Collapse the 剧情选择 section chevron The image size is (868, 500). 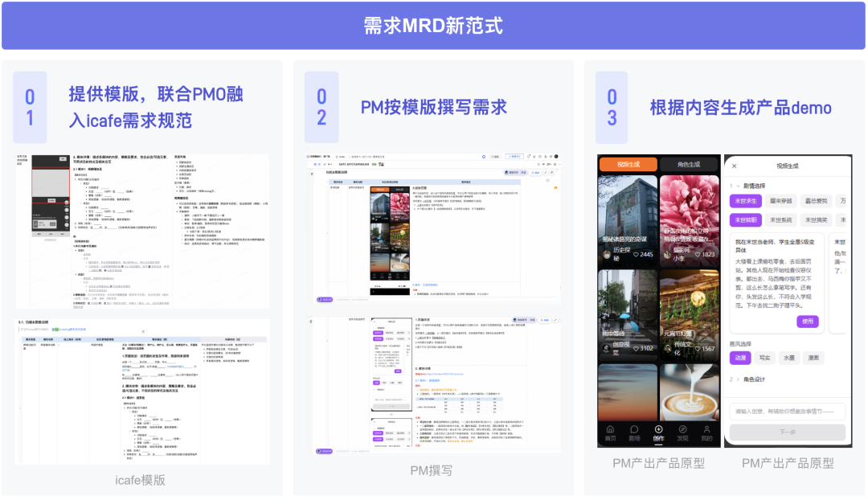tap(738, 186)
